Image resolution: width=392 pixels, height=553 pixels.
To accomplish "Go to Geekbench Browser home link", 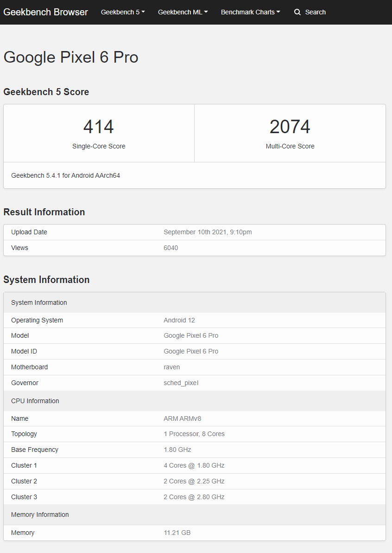I will [x=45, y=12].
